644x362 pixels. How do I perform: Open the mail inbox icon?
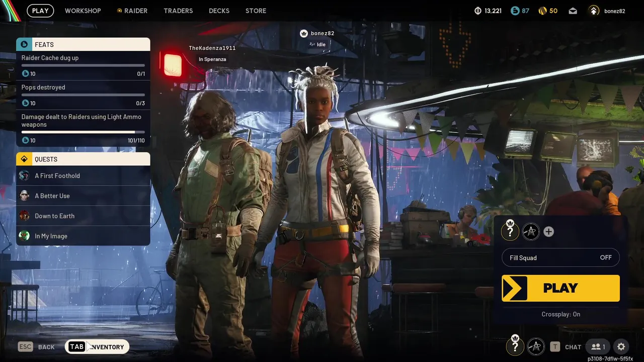[573, 11]
